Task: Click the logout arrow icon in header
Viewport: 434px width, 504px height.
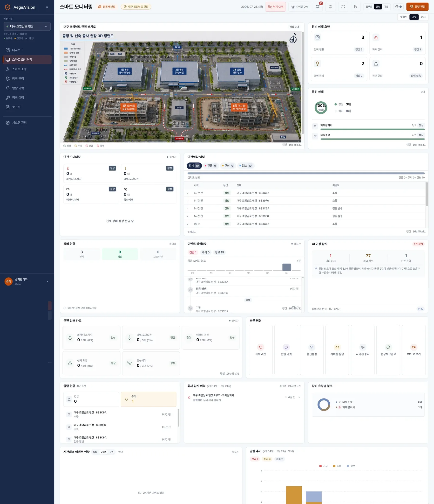Action: click(356, 7)
